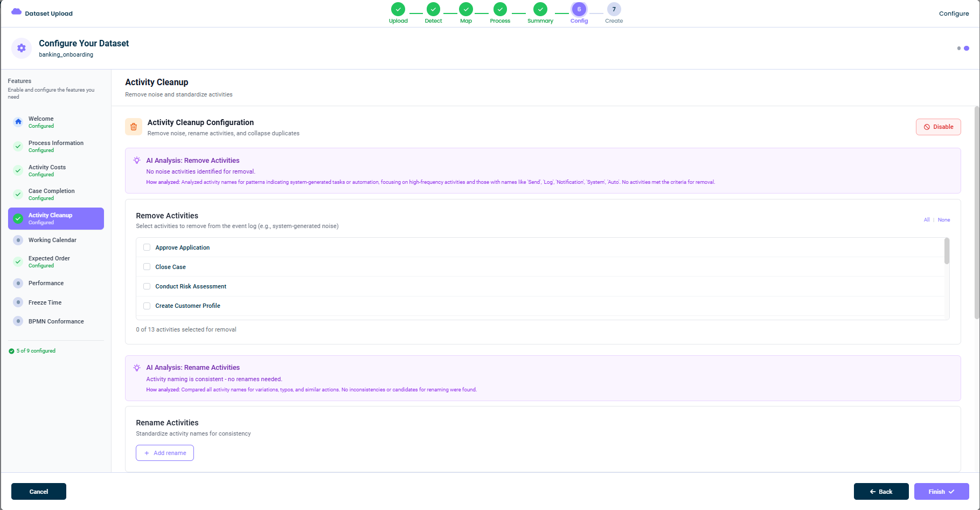Image resolution: width=980 pixels, height=510 pixels.
Task: Check the Create Customer Profile checkbox
Action: coord(147,306)
